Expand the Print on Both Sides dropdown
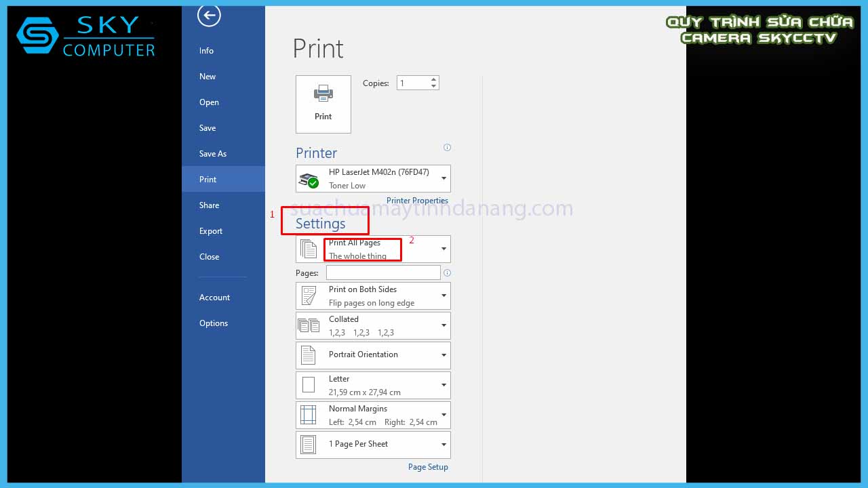 pyautogui.click(x=443, y=296)
